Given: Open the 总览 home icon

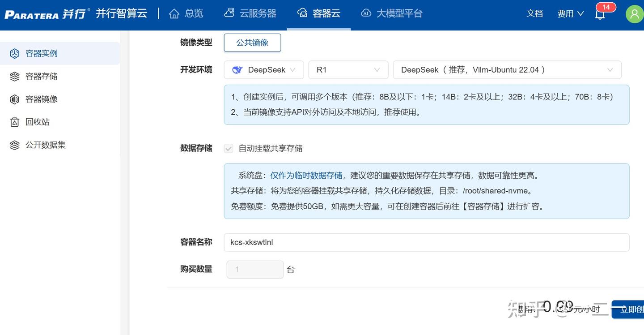Looking at the screenshot, I should click(x=174, y=13).
